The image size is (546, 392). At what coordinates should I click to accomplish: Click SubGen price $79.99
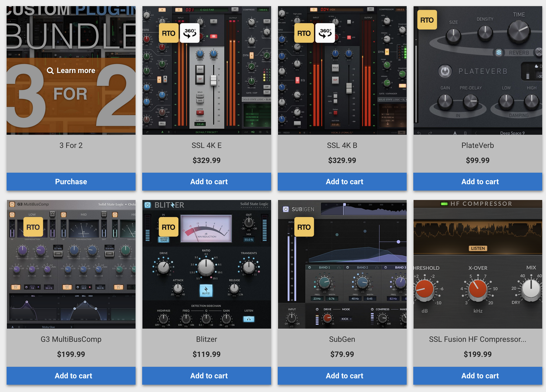pyautogui.click(x=342, y=354)
